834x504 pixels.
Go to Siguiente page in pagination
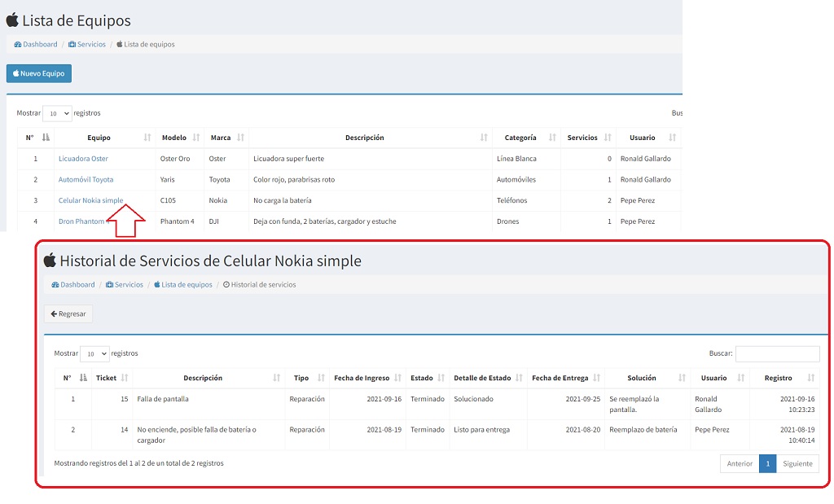[x=797, y=463]
